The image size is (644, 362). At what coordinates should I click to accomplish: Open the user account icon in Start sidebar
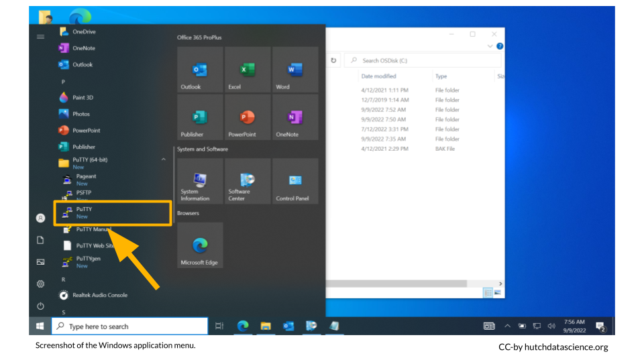[40, 218]
